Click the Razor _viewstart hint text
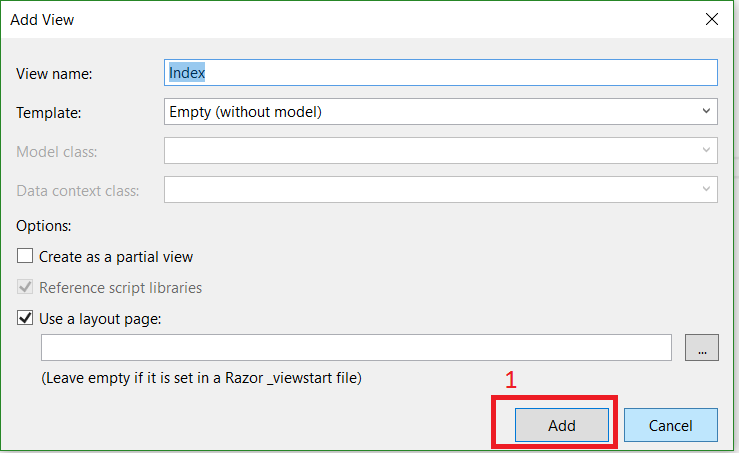The height and width of the screenshot is (453, 739). 201,379
